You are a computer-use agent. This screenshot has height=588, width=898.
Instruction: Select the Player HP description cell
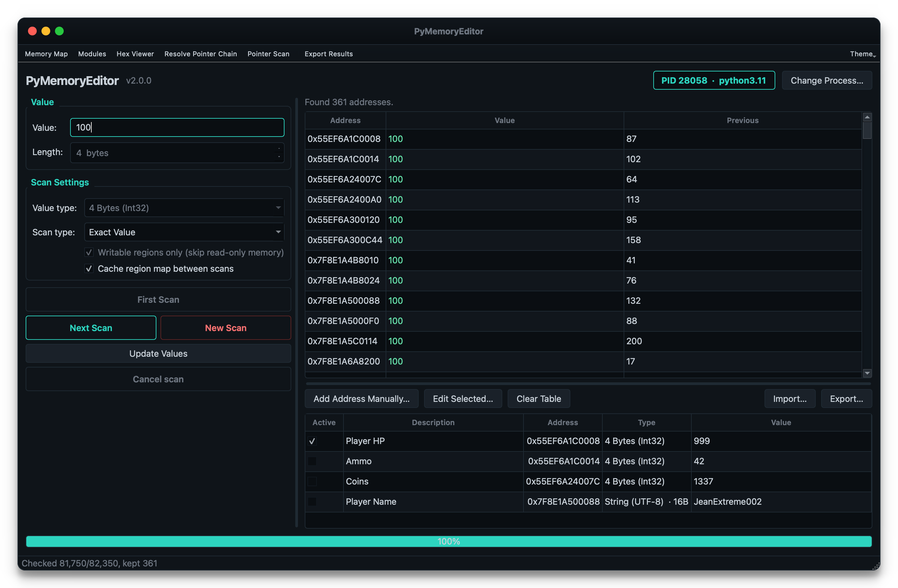click(433, 441)
